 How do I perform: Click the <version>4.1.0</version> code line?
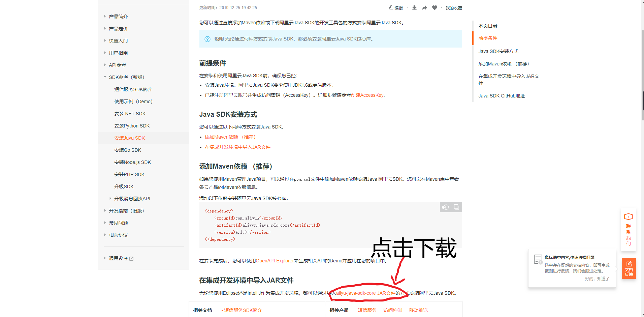coord(242,232)
